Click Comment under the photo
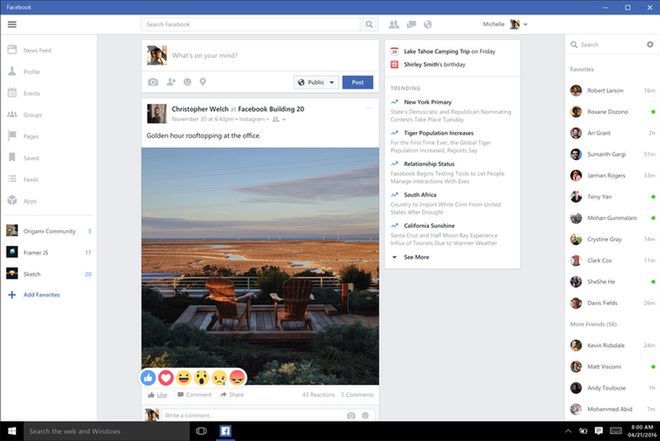The width and height of the screenshot is (660, 441). point(194,395)
